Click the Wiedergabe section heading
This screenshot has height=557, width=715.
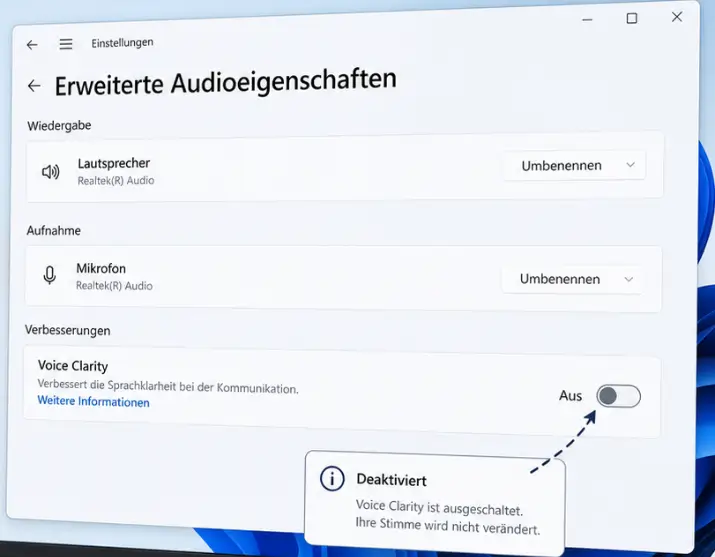click(59, 125)
